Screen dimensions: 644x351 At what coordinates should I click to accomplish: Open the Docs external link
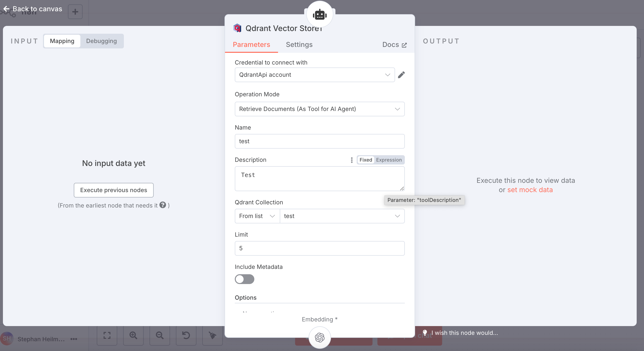tap(395, 45)
